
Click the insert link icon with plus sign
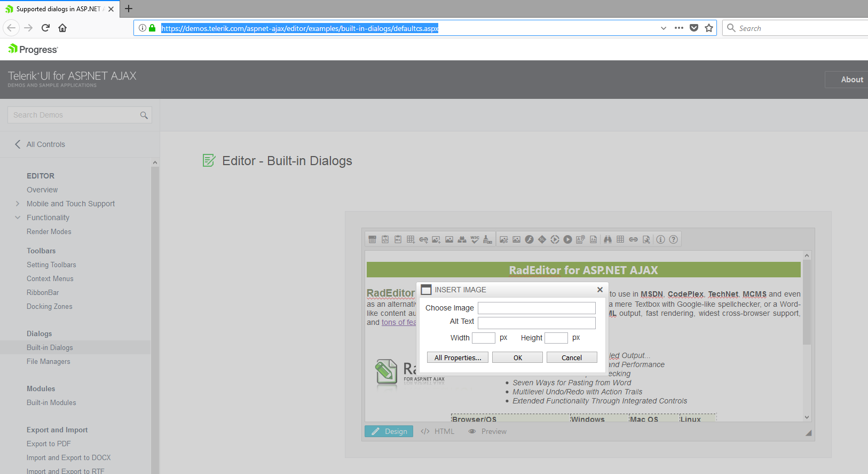coord(423,239)
